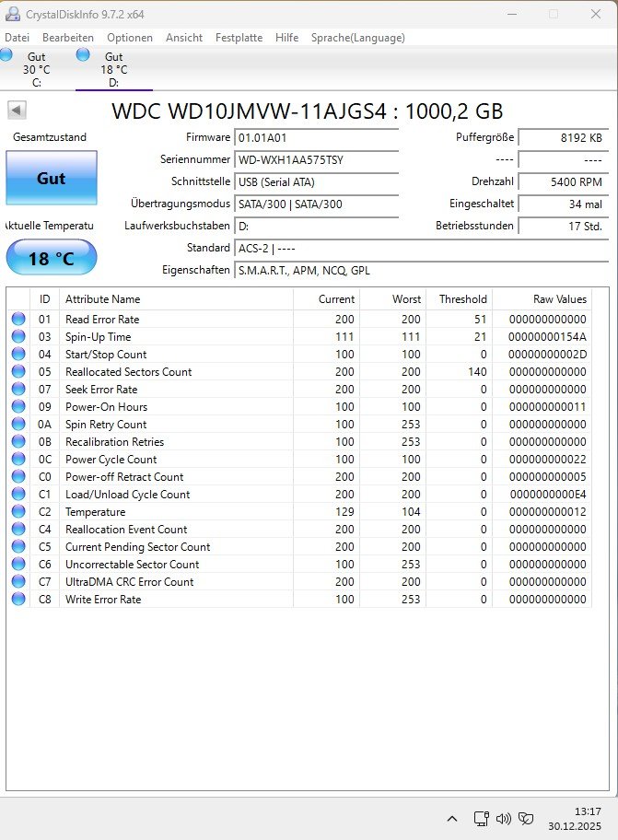The height and width of the screenshot is (840, 618).
Task: Click the Worst column header
Action: (x=392, y=299)
